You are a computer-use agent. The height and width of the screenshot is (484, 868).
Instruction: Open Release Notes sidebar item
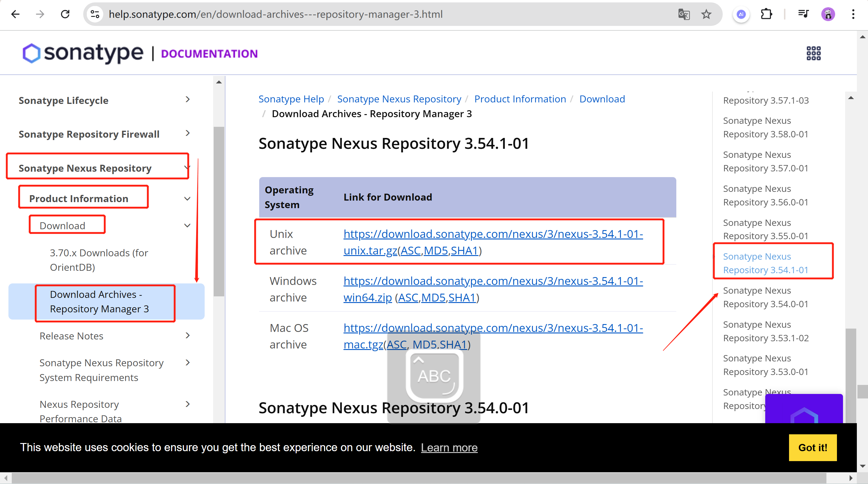(x=71, y=336)
